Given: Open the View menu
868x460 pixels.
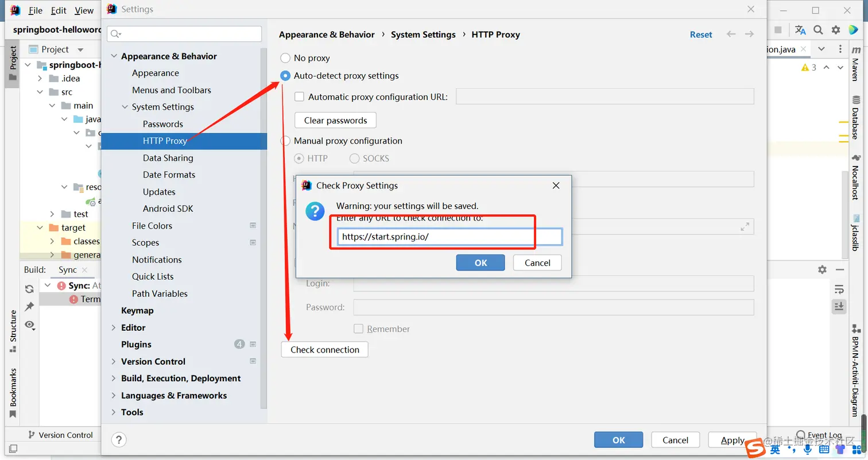Looking at the screenshot, I should point(84,10).
